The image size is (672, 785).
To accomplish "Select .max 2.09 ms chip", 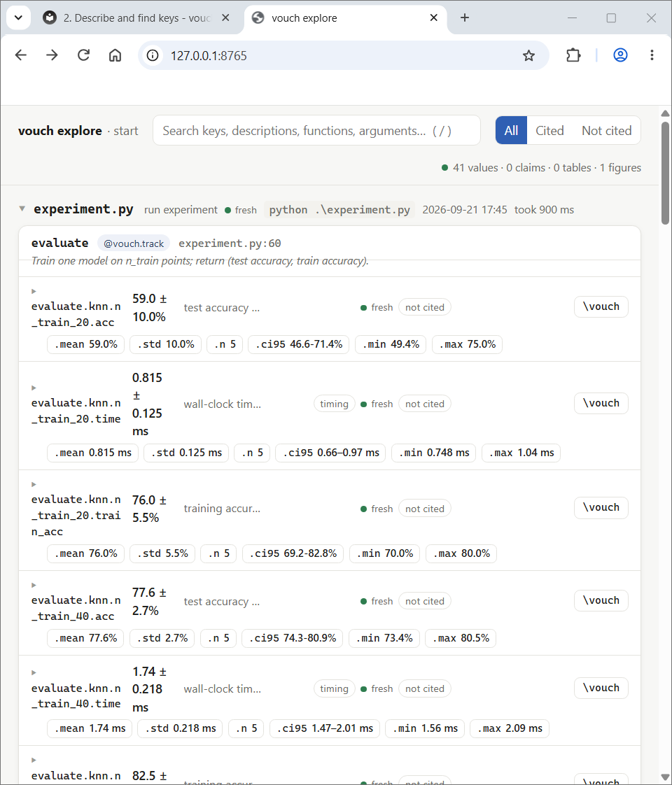I will pos(510,728).
